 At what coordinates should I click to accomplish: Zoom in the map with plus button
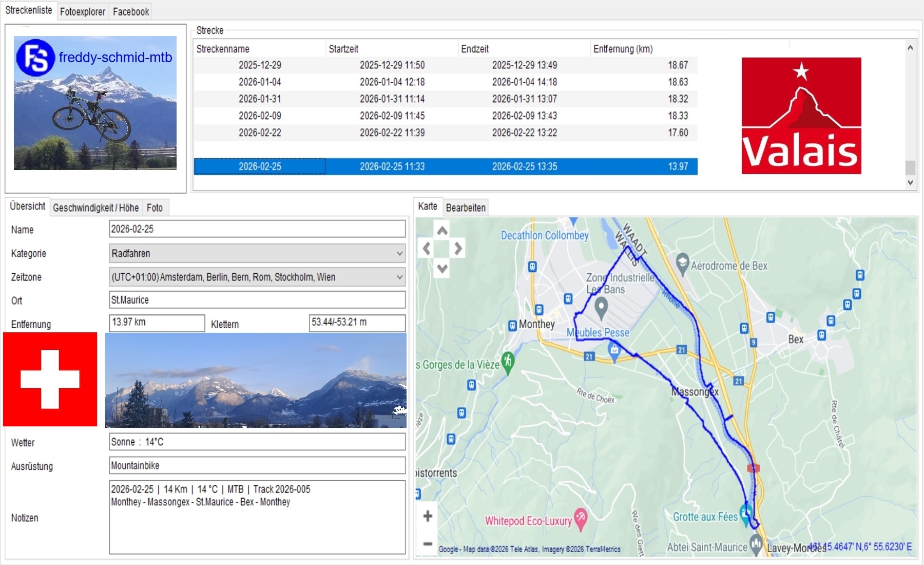428,516
